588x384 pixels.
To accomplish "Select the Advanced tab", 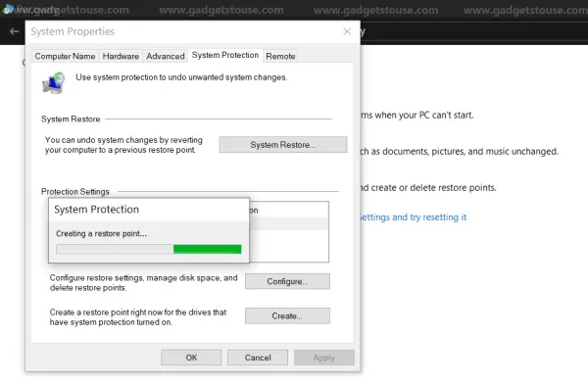I will [166, 56].
